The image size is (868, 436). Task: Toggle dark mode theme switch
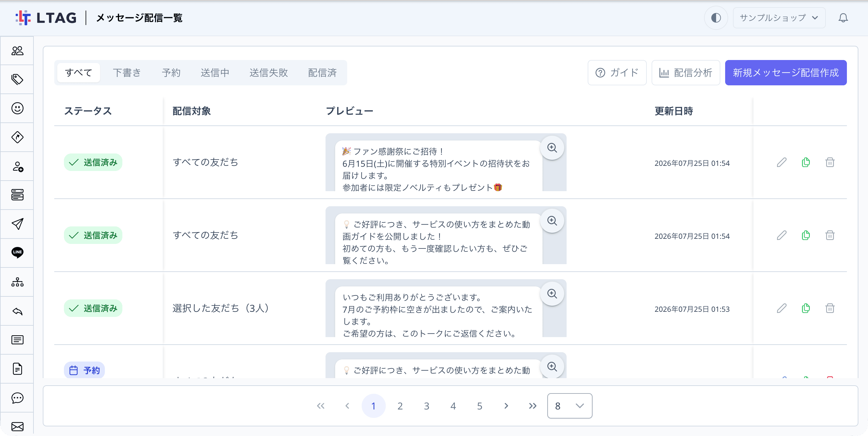(716, 18)
